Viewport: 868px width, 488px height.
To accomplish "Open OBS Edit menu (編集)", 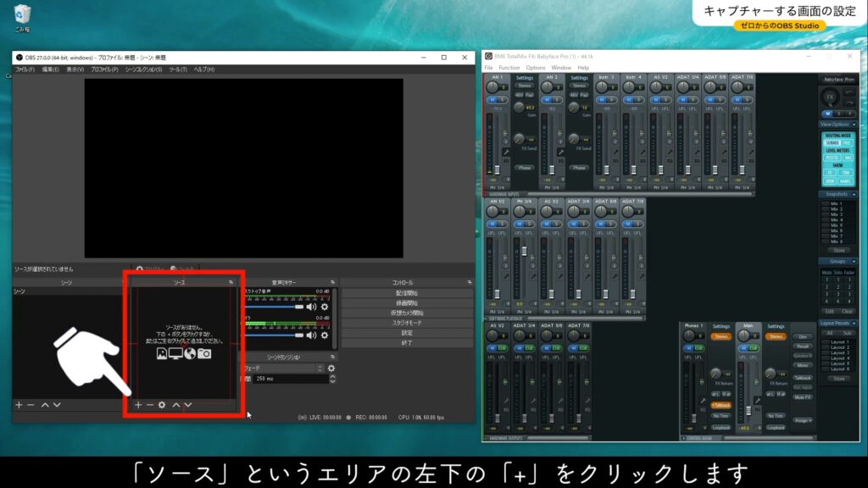I will [x=50, y=69].
